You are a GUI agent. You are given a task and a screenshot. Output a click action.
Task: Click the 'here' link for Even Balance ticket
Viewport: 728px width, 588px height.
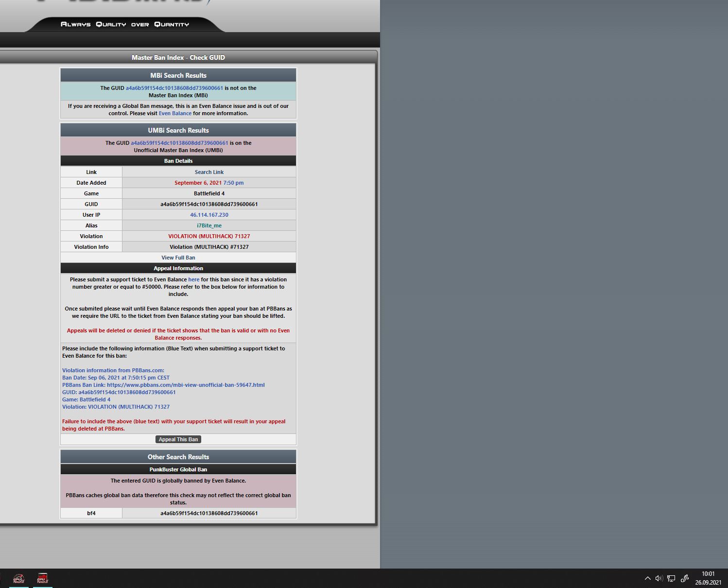click(x=193, y=279)
